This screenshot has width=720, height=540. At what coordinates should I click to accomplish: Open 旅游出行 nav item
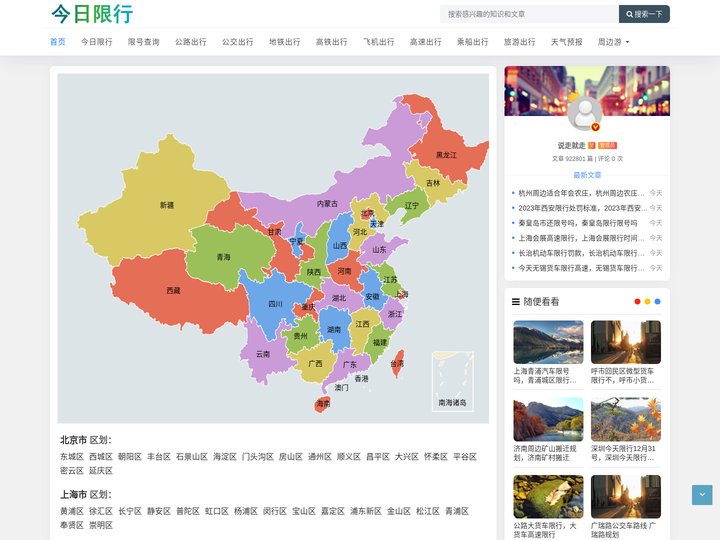[x=519, y=42]
